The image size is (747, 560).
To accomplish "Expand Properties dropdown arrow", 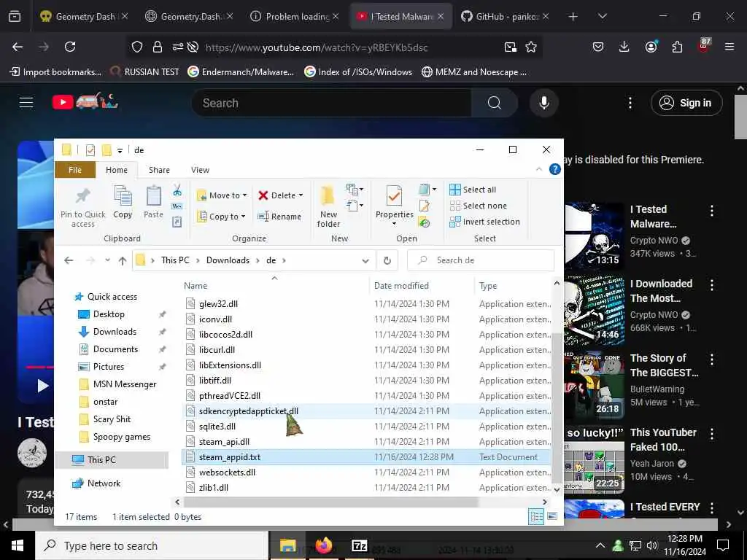I will tap(394, 224).
